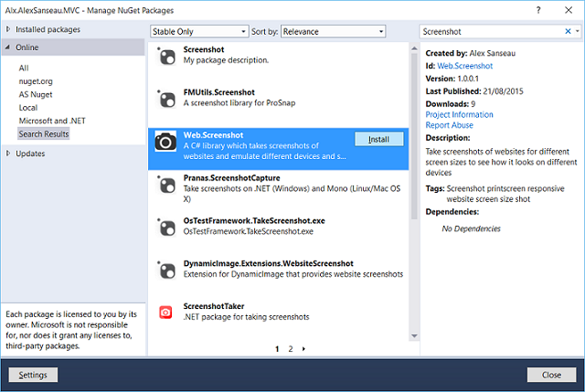Select the OsTestFramework.TakeScreenshot.exe row
Viewport: 585px width, 392px height.
click(x=278, y=235)
